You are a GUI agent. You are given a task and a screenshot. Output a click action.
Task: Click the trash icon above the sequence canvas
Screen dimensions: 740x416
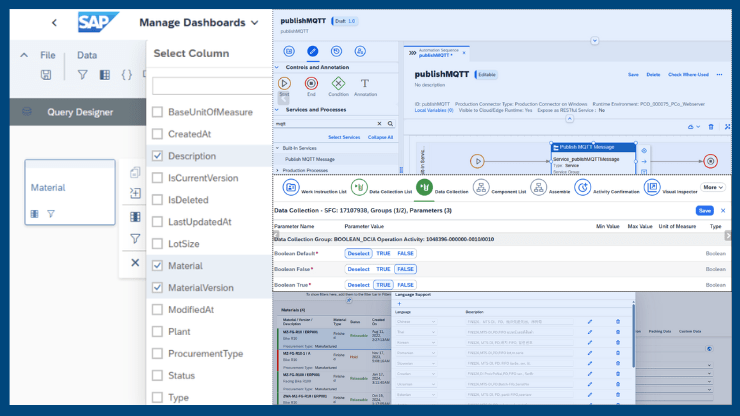[x=711, y=127]
